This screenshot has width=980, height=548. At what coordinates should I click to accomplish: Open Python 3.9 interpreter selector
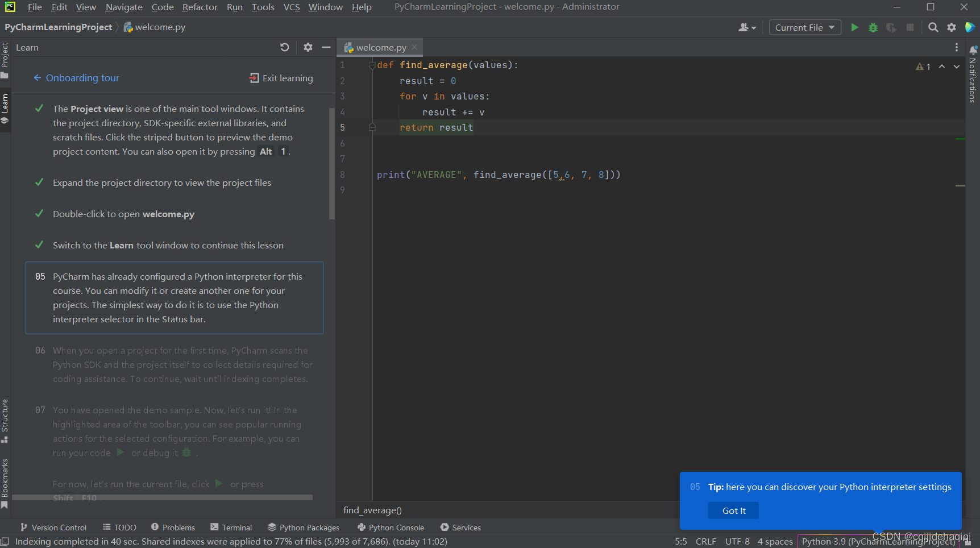(x=878, y=542)
